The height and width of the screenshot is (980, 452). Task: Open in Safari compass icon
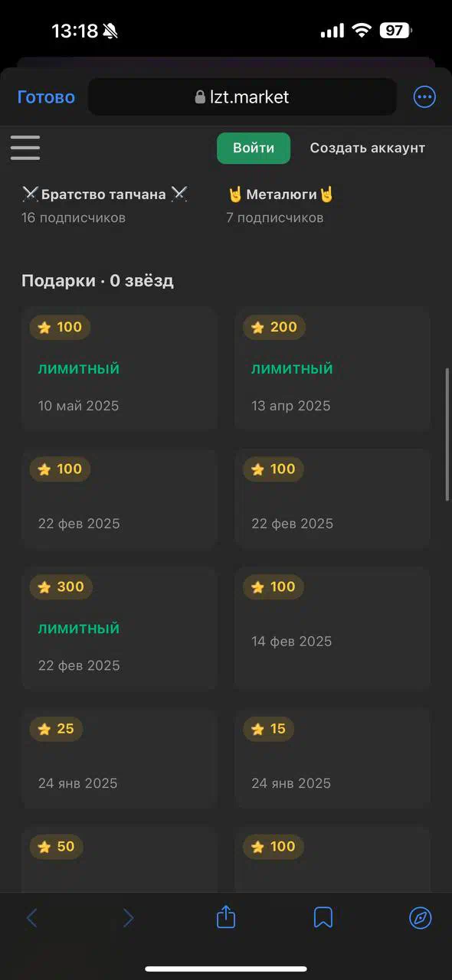[x=421, y=917]
